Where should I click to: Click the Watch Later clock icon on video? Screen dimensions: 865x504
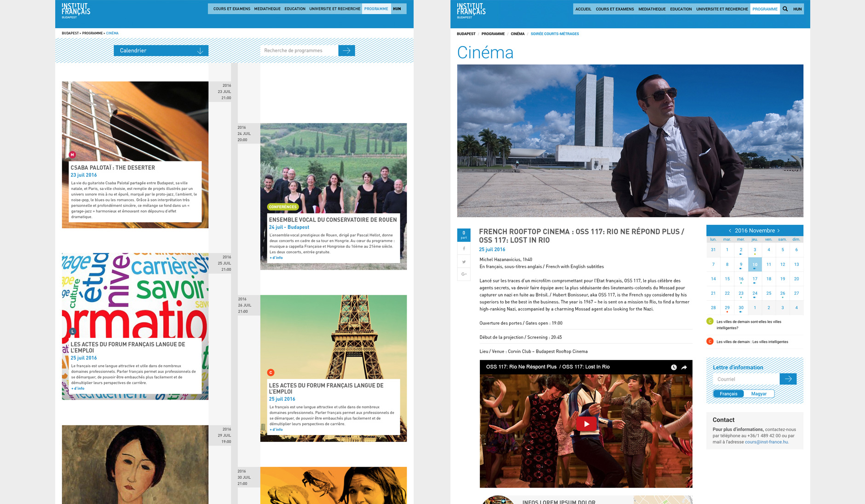674,367
